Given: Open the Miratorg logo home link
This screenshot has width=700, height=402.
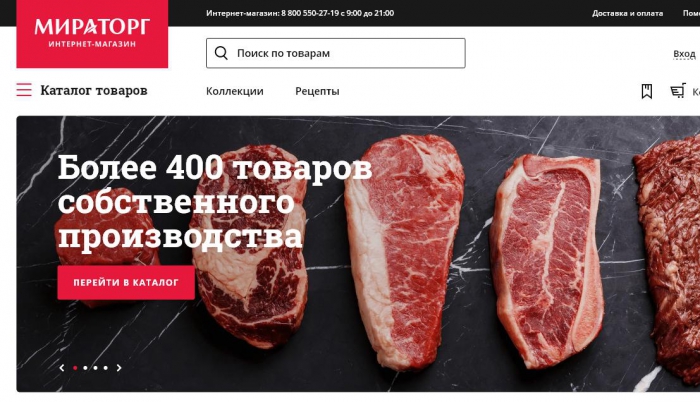Looking at the screenshot, I should [92, 34].
